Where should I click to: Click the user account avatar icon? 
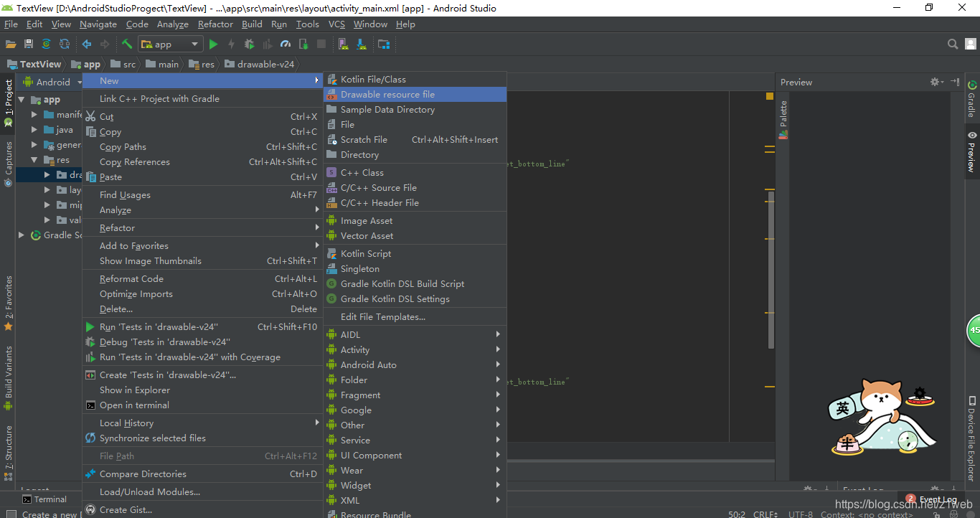(970, 44)
